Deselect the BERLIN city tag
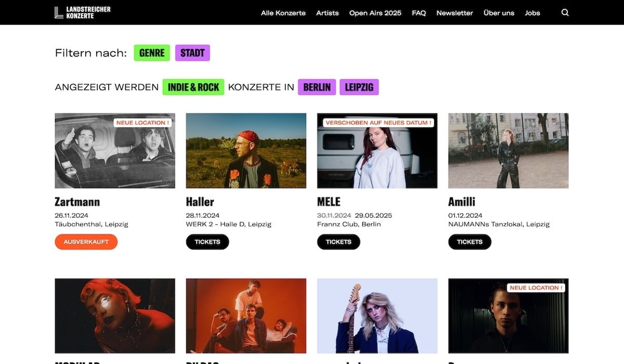This screenshot has height=364, width=624. [x=317, y=87]
